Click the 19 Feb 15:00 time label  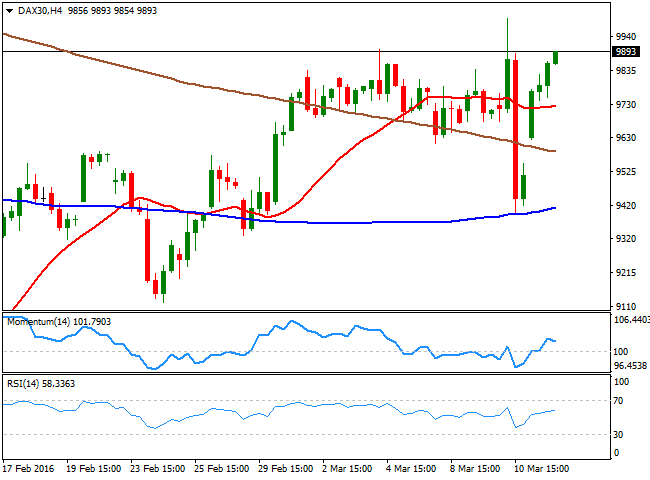click(x=94, y=469)
